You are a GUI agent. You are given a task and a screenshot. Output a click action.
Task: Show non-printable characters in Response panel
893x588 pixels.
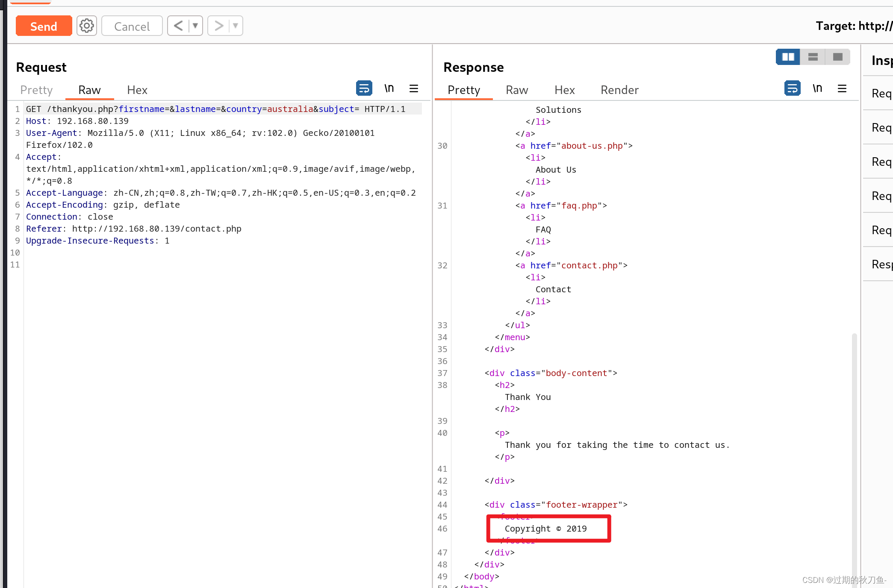(x=817, y=88)
